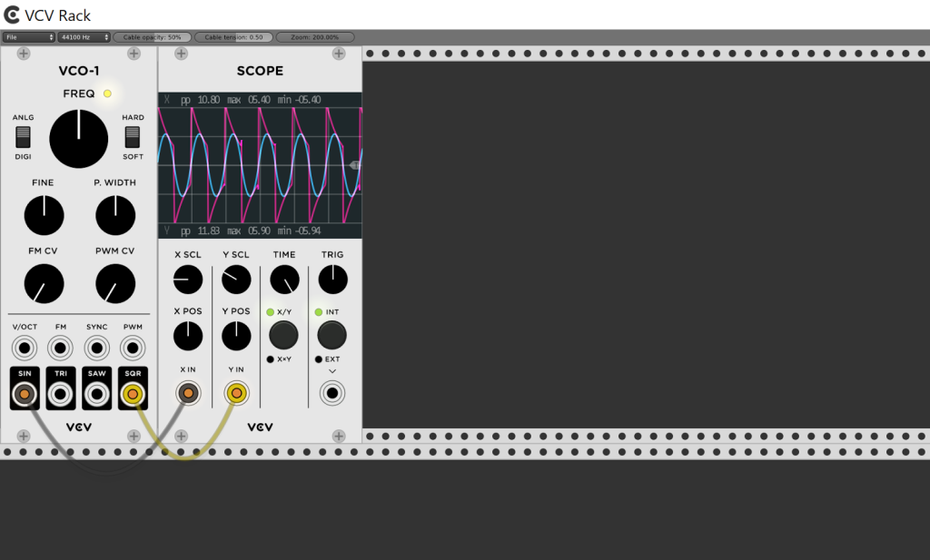Viewport: 930px width, 560px height.
Task: Click the SAW output jack
Action: click(x=96, y=394)
